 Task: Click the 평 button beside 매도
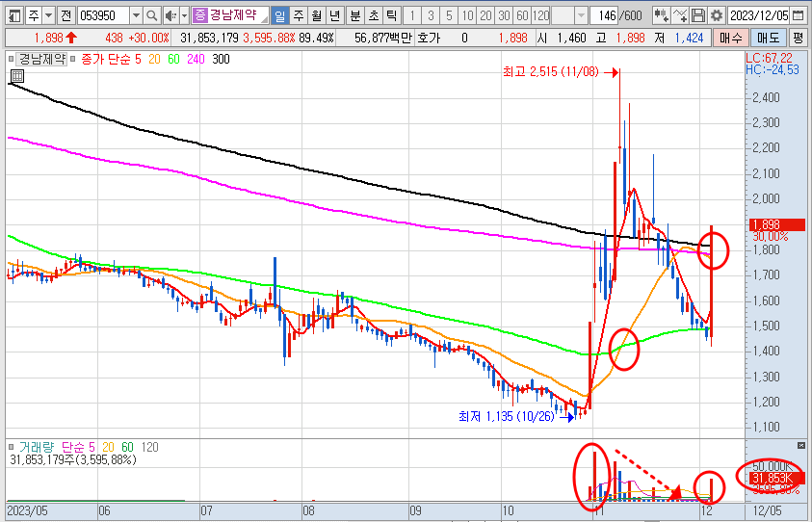tap(798, 38)
